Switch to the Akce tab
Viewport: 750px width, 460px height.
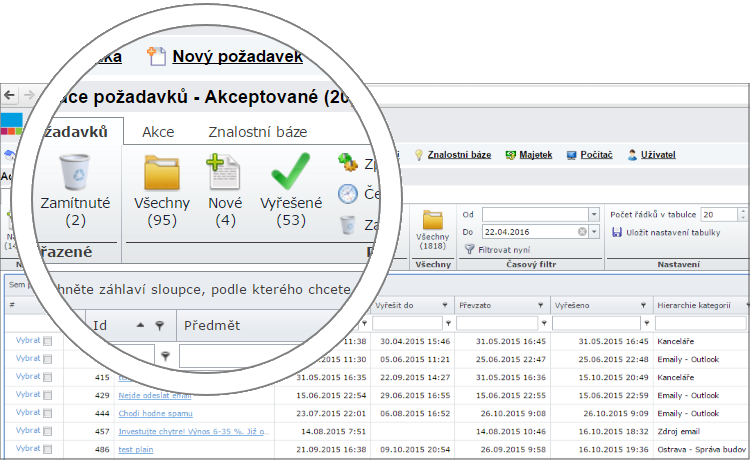pos(158,132)
